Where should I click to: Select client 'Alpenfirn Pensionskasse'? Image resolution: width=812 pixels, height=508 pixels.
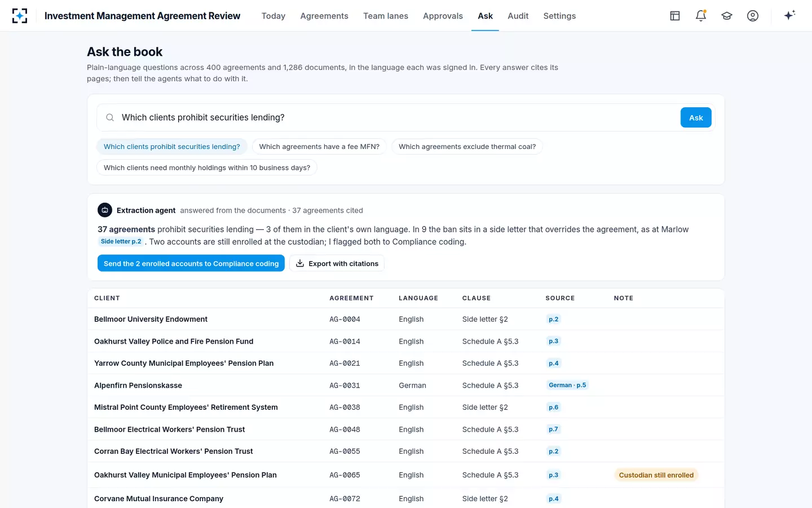coord(138,386)
